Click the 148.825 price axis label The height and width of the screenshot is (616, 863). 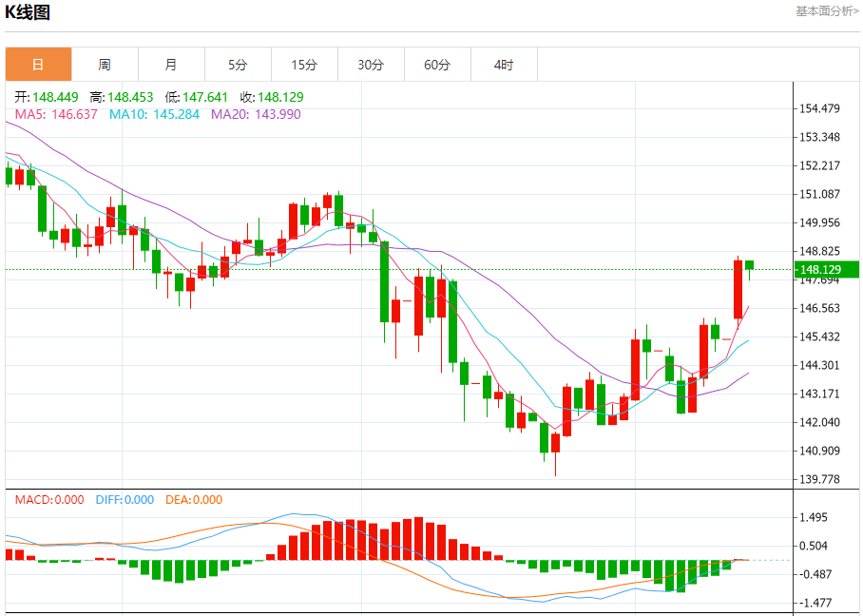click(x=820, y=251)
